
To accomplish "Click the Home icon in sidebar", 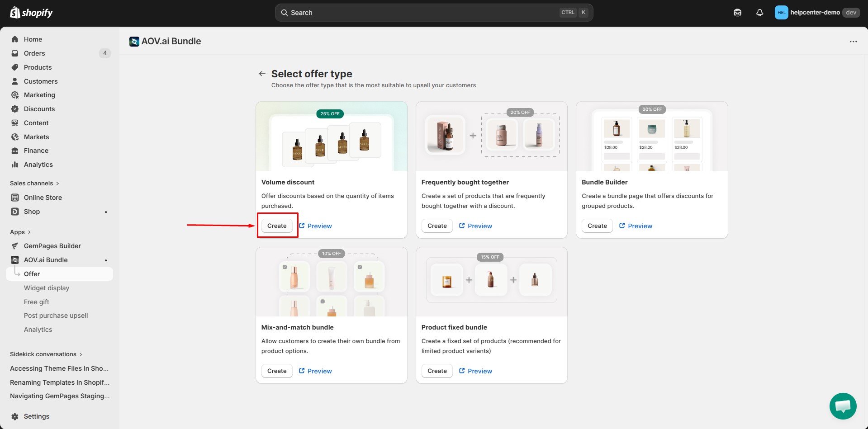I will [15, 39].
